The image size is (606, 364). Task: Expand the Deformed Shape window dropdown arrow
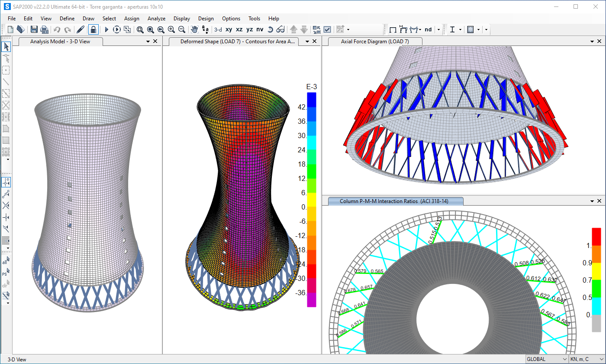pos(306,41)
